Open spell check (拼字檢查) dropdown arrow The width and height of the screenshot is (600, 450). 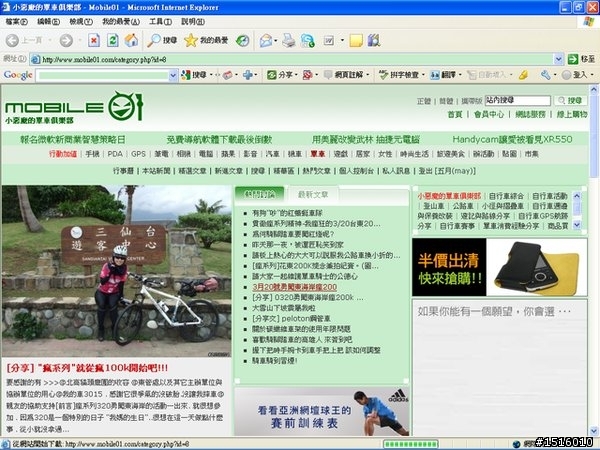[423, 75]
